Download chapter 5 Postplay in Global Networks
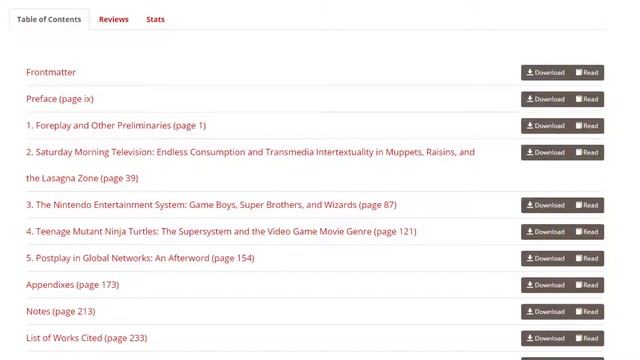 [x=545, y=258]
